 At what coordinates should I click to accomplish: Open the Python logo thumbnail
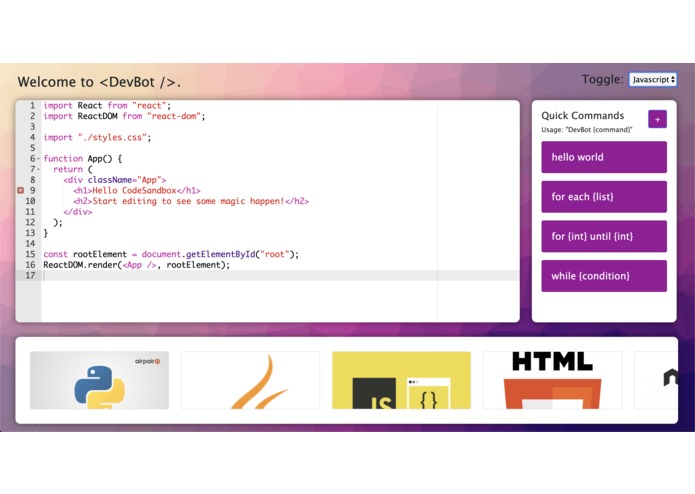99,380
